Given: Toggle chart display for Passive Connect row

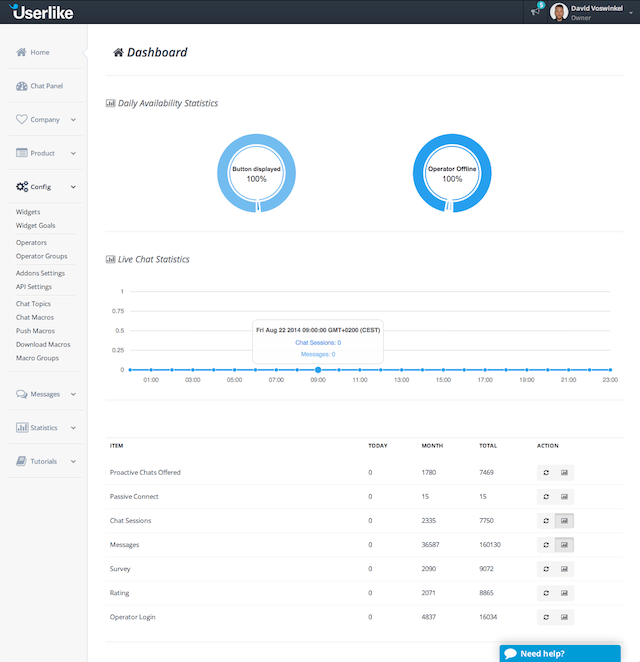Looking at the screenshot, I should [564, 496].
